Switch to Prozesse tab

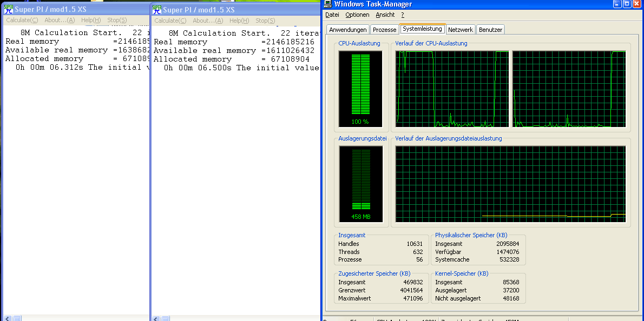click(x=384, y=30)
